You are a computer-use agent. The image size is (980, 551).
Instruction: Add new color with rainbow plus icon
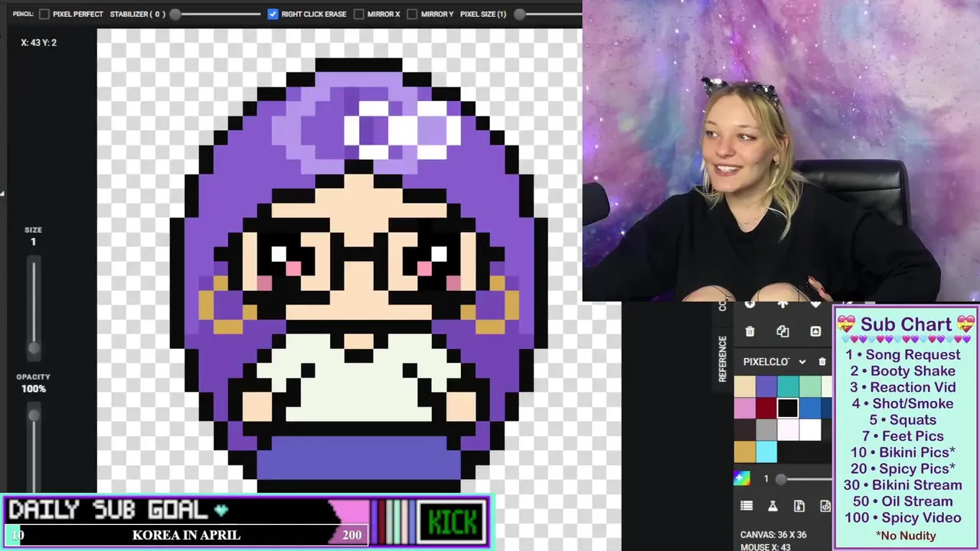(x=742, y=478)
